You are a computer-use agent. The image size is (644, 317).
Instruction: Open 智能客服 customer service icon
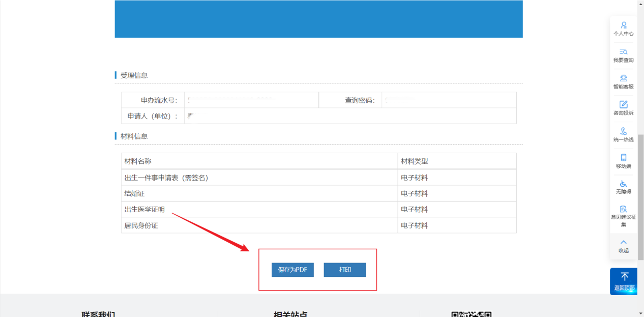click(623, 78)
